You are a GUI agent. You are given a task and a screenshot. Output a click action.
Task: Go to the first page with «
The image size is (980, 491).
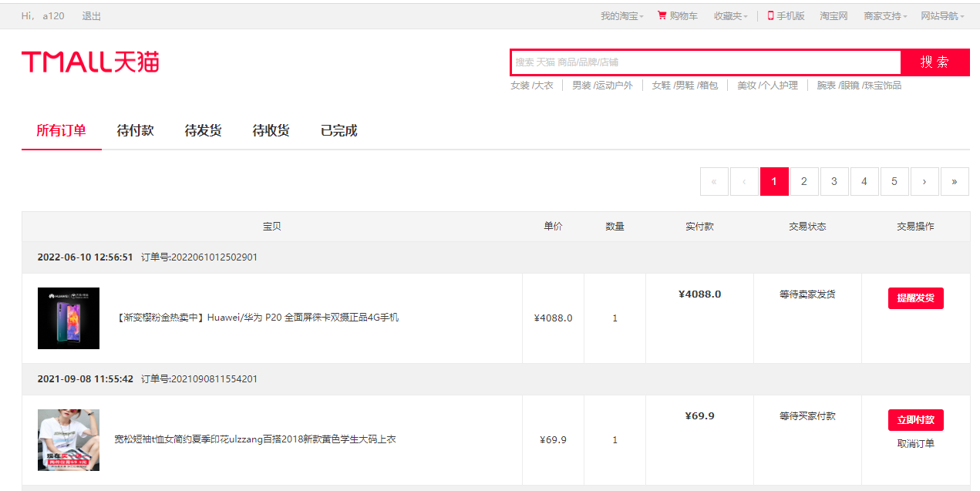point(714,181)
